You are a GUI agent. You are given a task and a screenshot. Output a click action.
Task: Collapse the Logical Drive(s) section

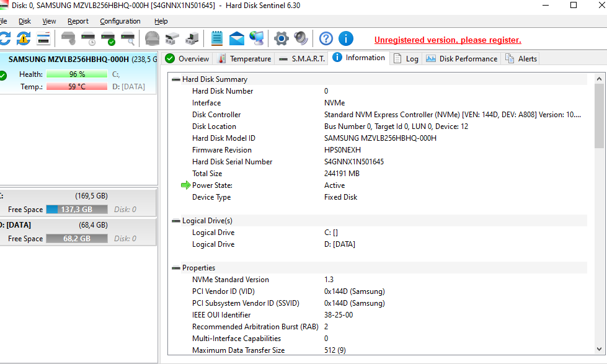pyautogui.click(x=176, y=221)
